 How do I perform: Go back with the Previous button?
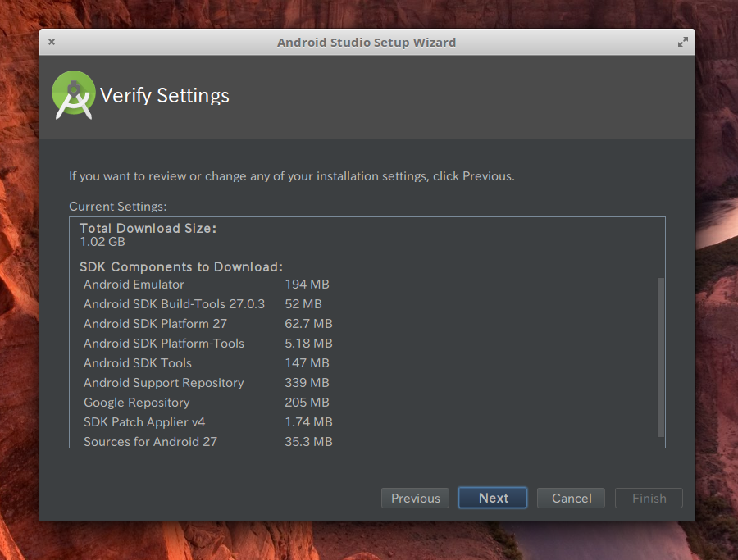[416, 498]
